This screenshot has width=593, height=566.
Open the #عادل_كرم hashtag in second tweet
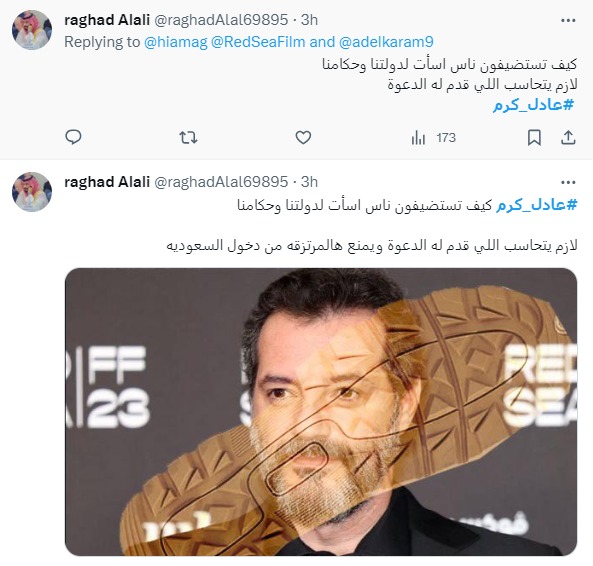(537, 205)
